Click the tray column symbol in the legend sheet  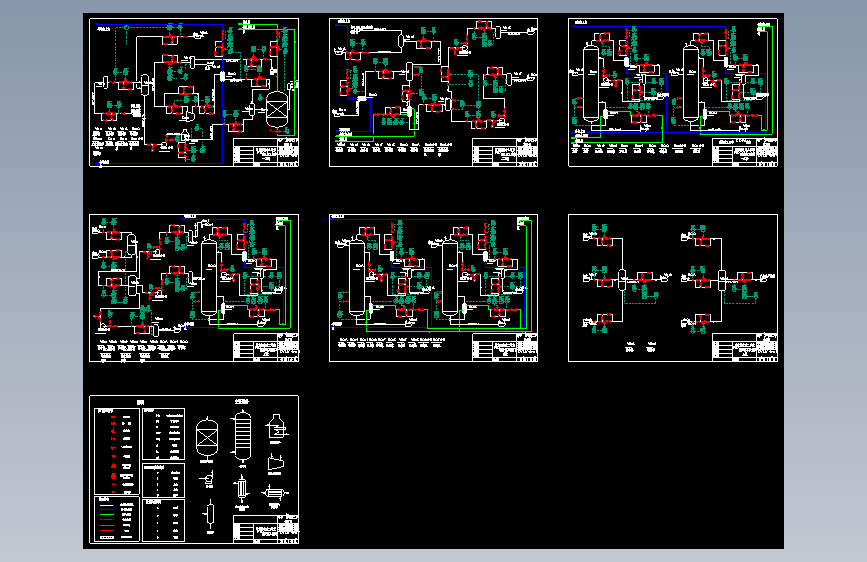coord(241,436)
